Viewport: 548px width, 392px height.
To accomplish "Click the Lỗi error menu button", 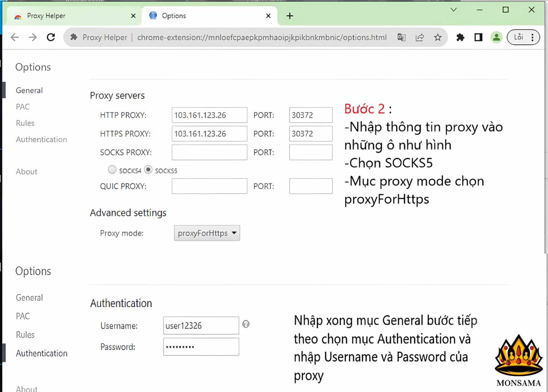I will coord(523,37).
